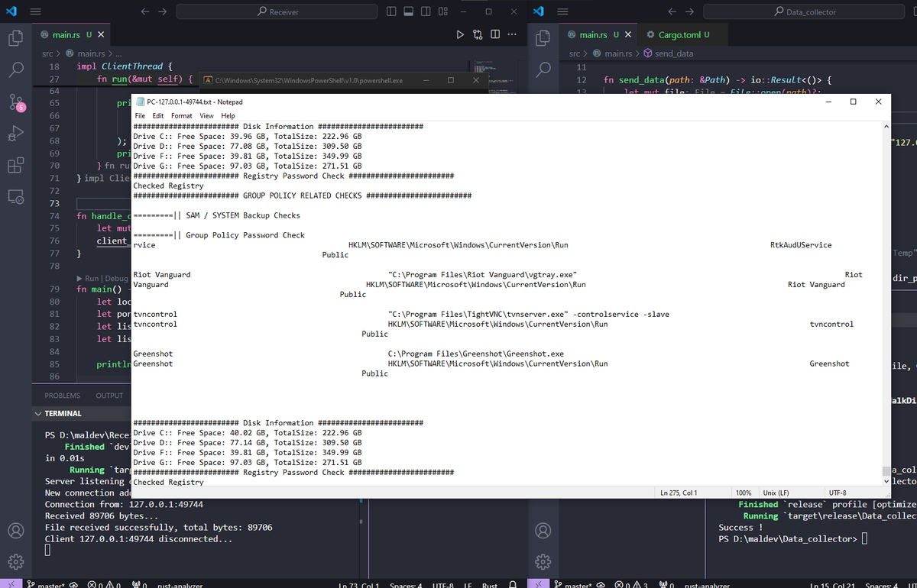This screenshot has height=588, width=917.
Task: Select main.rs tab in Receiver window
Action: pos(71,35)
